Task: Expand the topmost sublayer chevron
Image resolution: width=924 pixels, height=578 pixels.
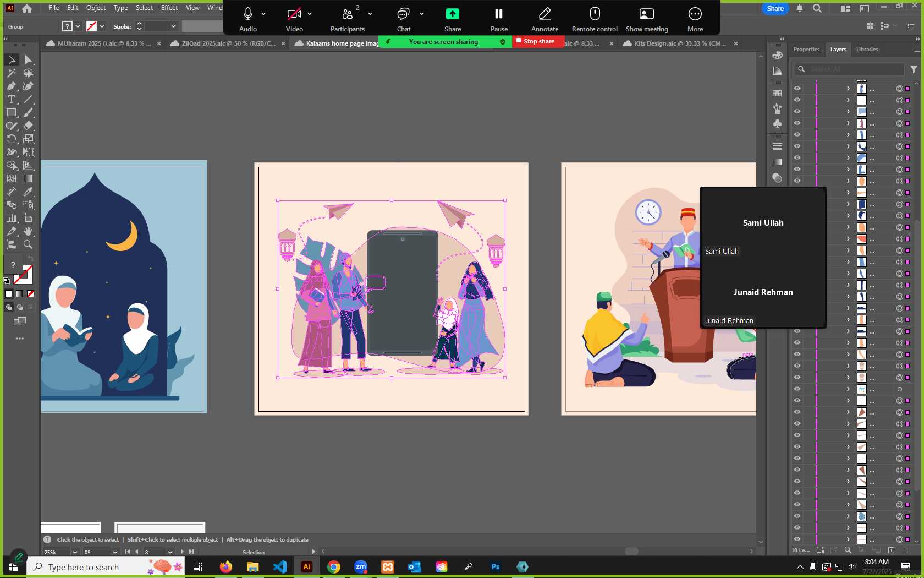Action: click(848, 89)
